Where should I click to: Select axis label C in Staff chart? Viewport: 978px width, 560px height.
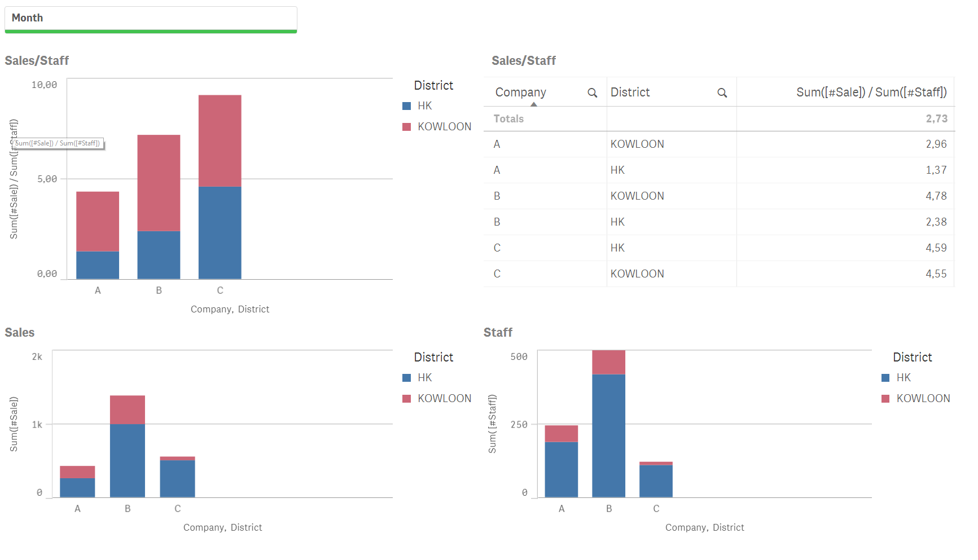(x=656, y=509)
